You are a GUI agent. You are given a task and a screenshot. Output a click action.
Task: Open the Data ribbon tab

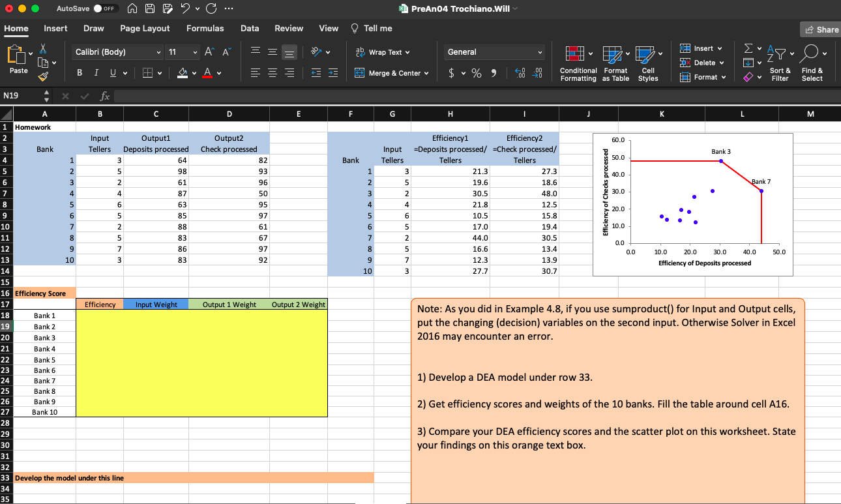pyautogui.click(x=250, y=28)
